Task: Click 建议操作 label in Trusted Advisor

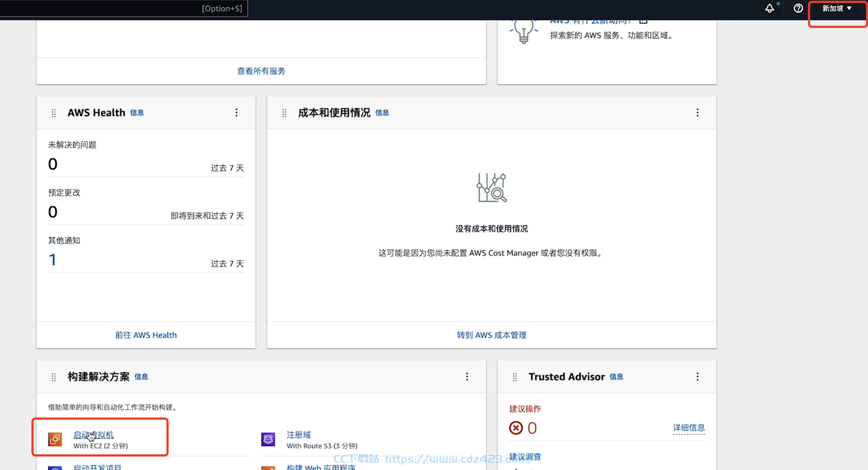Action: coord(525,409)
